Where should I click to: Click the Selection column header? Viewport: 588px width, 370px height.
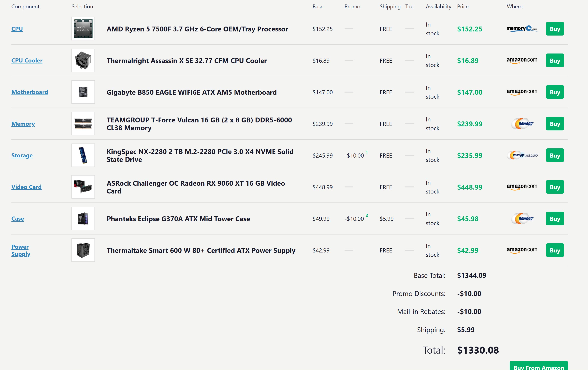tap(82, 7)
